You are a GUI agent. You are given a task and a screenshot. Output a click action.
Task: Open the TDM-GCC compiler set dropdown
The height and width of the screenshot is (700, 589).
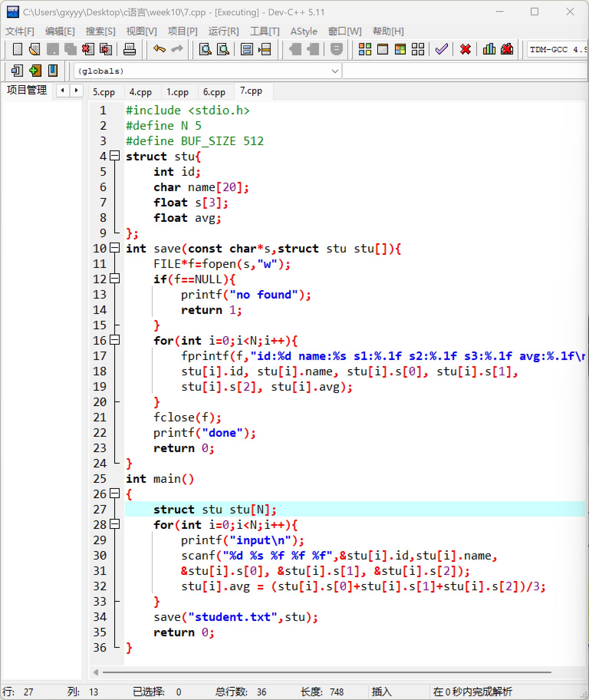coord(557,50)
